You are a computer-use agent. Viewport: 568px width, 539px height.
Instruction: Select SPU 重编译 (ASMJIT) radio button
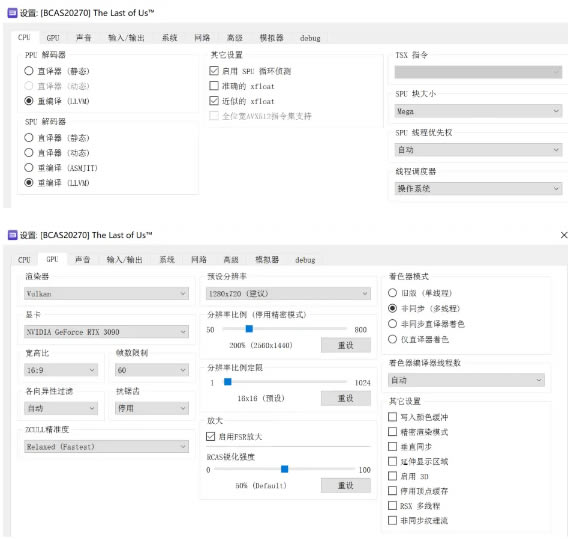[x=29, y=168]
